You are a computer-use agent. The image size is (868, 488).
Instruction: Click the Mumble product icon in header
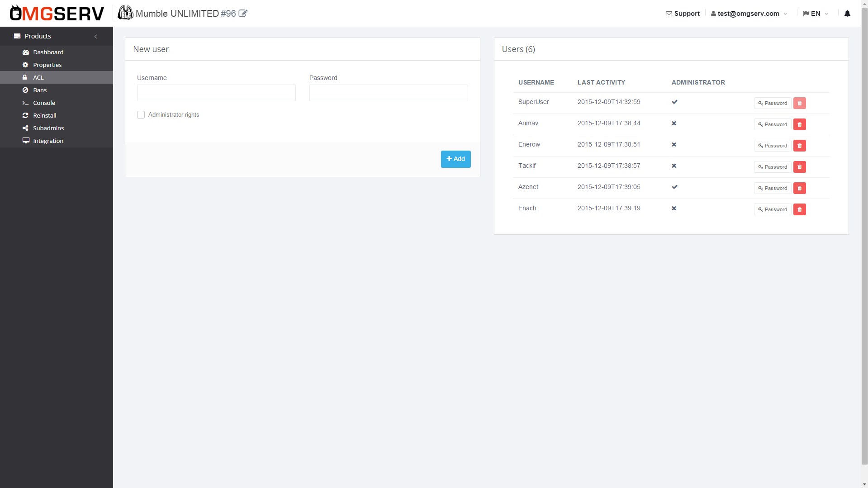125,13
